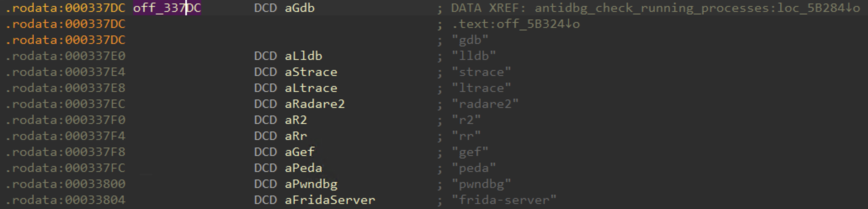Select the "frida-server" string comment
This screenshot has width=868, height=209.
504,200
